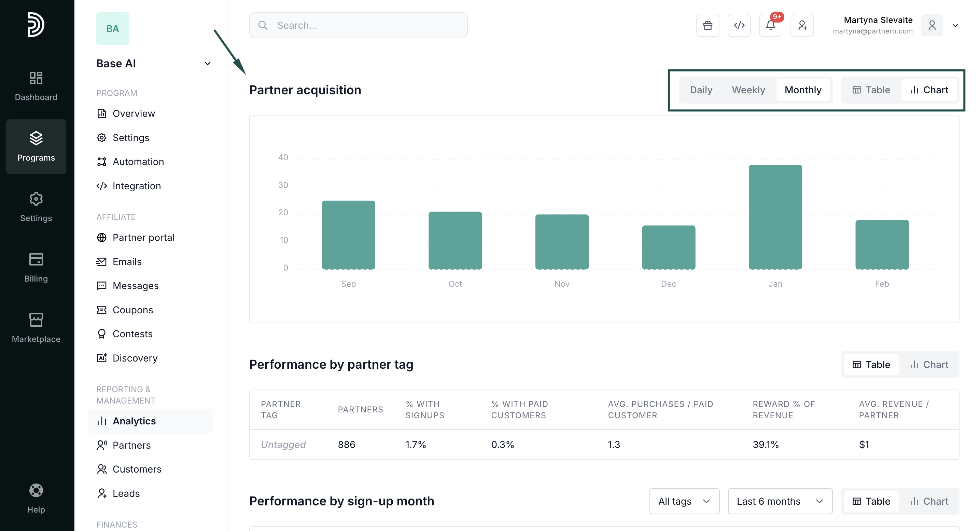The width and height of the screenshot is (980, 531).
Task: Open Partner portal menu item
Action: [143, 237]
